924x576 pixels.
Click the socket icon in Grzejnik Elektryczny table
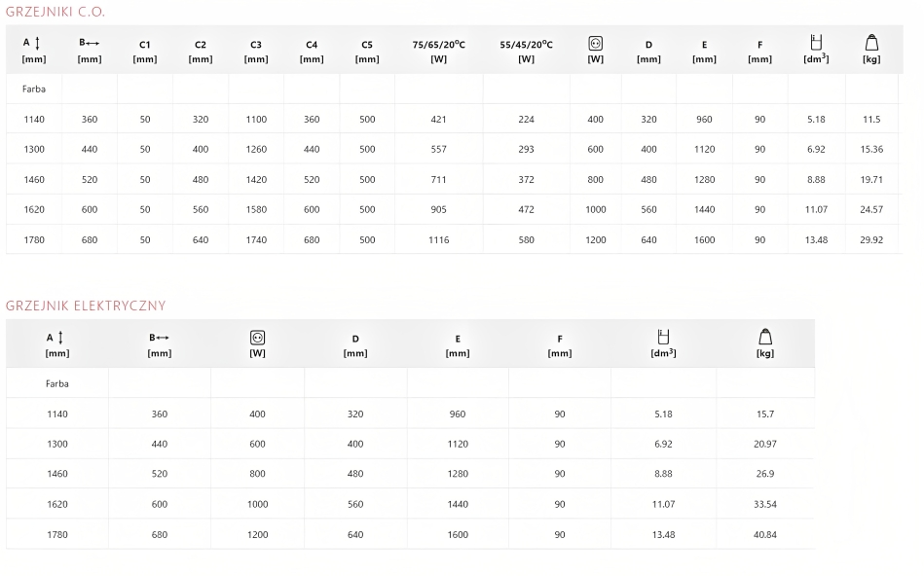pos(257,337)
